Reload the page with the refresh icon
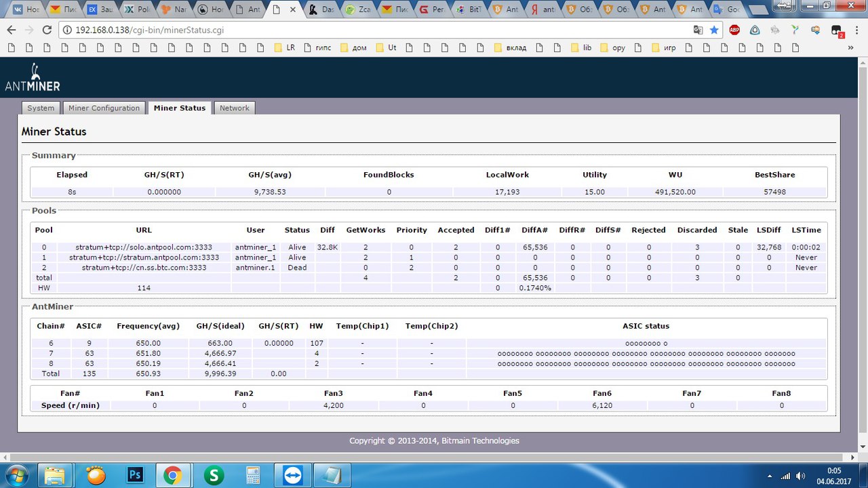 tap(47, 30)
